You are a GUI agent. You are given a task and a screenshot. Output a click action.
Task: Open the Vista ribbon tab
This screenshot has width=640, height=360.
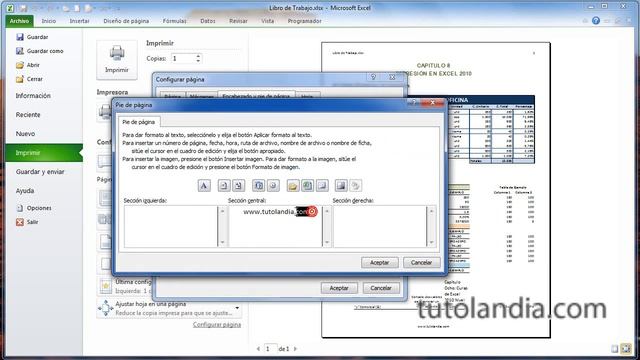(x=268, y=21)
